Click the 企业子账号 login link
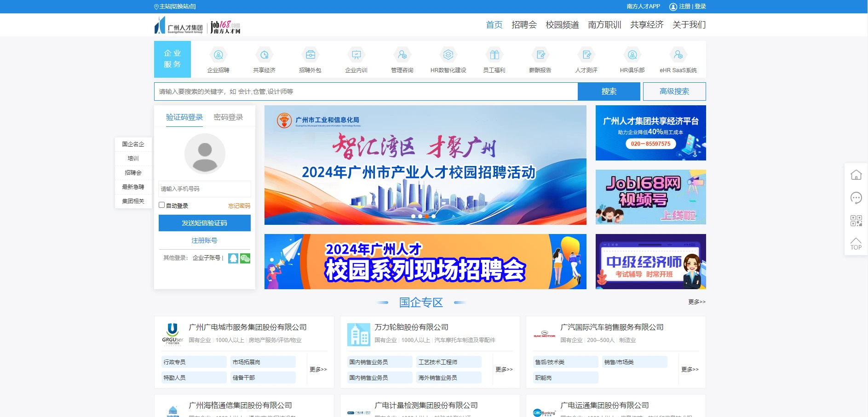Screen dimensions: 868x417 coord(207,258)
